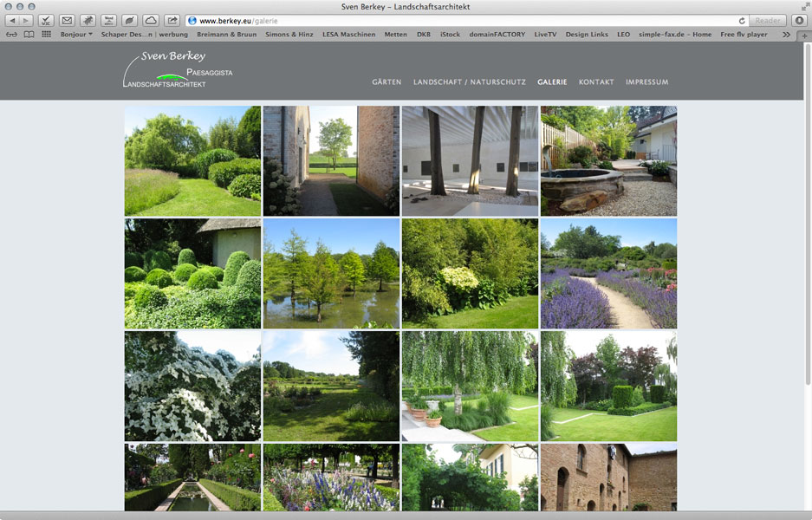This screenshot has width=812, height=520.
Task: Click the address bar showing www.berkey.eu/galerie
Action: (466, 21)
